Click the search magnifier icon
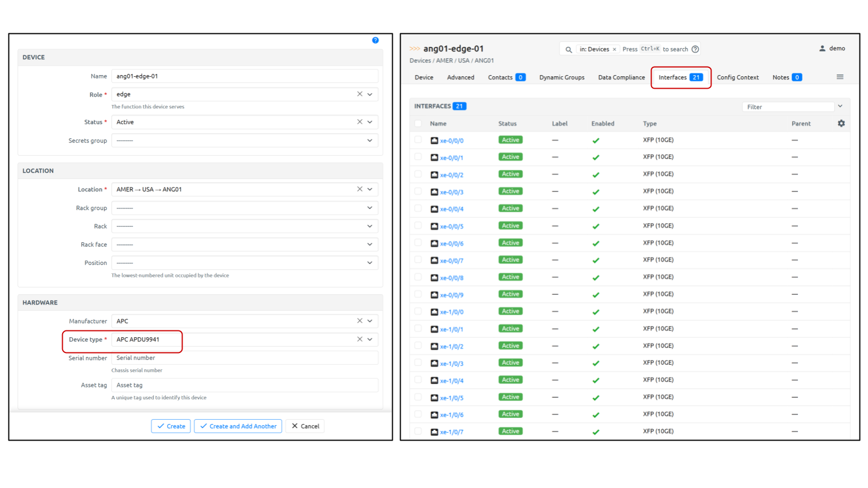This screenshot has height=488, width=868. (x=568, y=50)
